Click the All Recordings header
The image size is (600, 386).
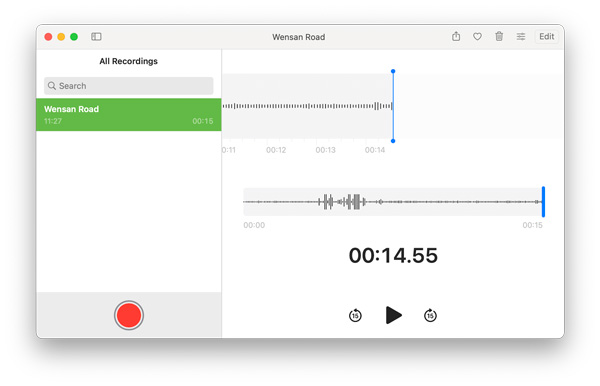[129, 61]
